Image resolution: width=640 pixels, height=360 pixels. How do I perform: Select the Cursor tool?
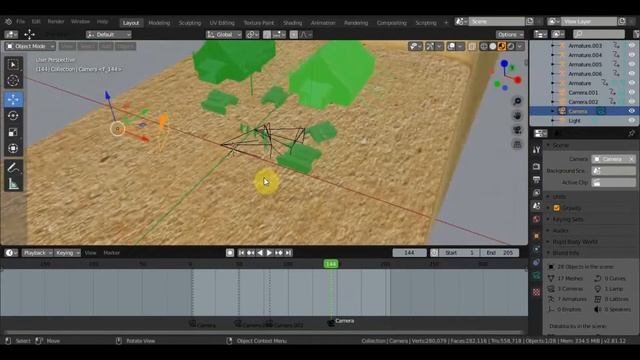[x=13, y=80]
